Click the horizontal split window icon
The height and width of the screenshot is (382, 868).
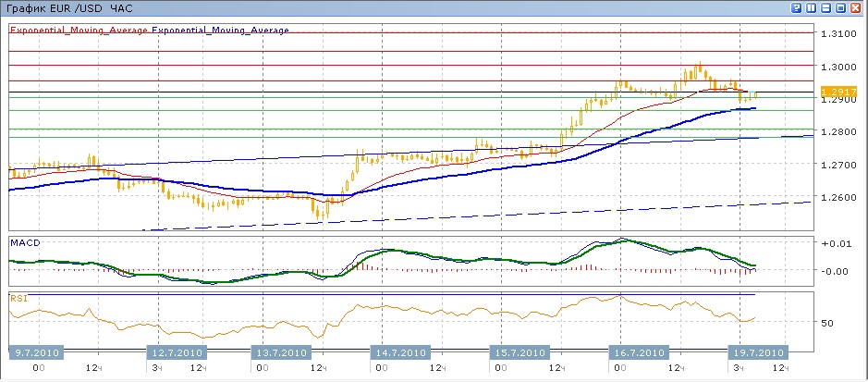coord(825,7)
